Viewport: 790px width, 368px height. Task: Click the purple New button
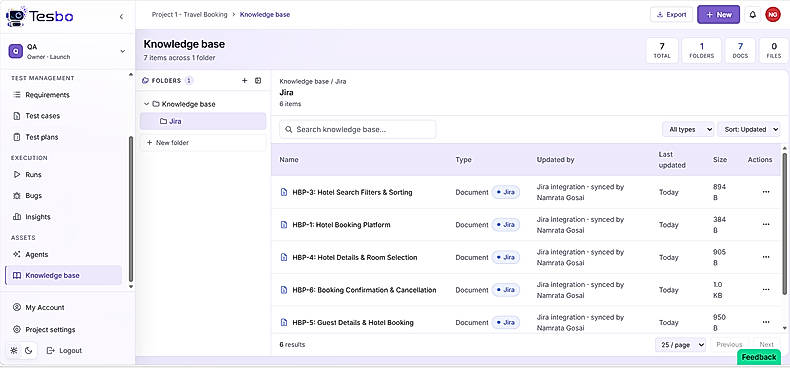pos(718,15)
